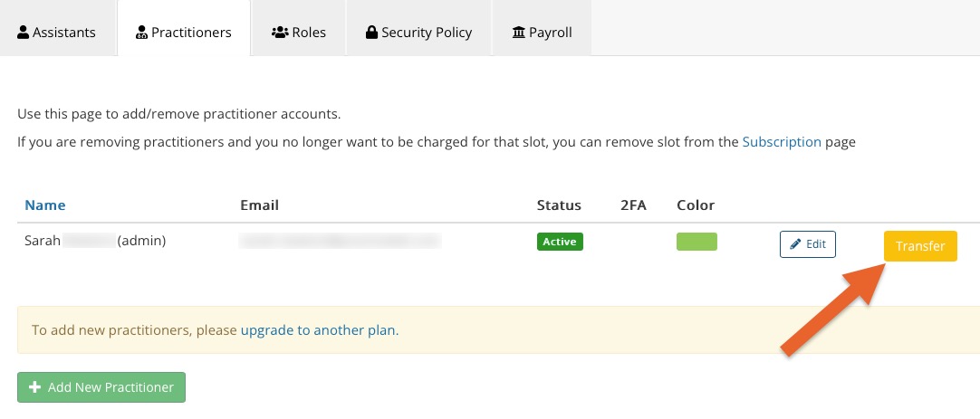This screenshot has height=419, width=980.
Task: Click Sarah's green color swatch
Action: (697, 242)
